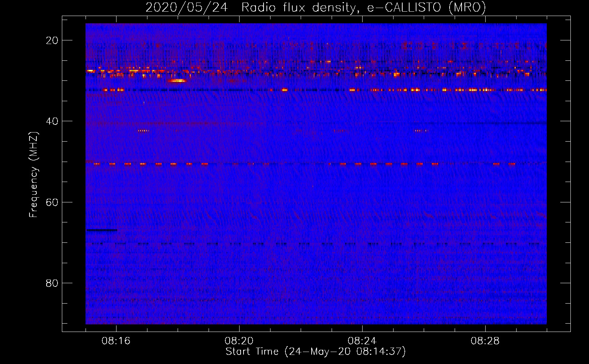Click the "Frequency (MHZ)" axis label
The image size is (589, 364).
(x=33, y=175)
